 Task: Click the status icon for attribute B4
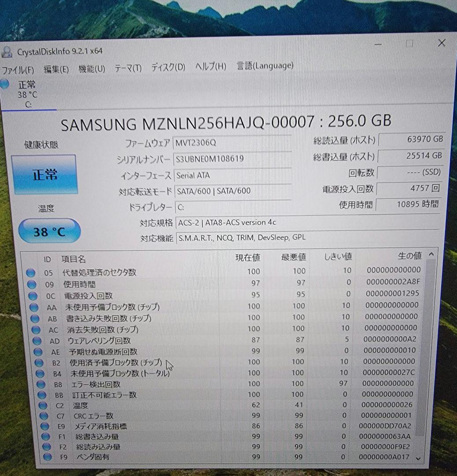click(40, 374)
